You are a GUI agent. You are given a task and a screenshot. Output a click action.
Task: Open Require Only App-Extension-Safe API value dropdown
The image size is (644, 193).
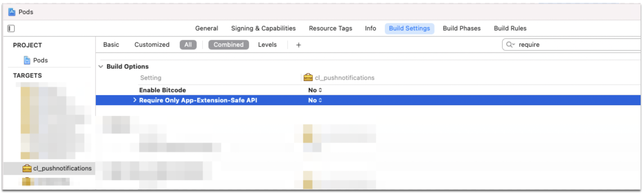[x=315, y=100]
